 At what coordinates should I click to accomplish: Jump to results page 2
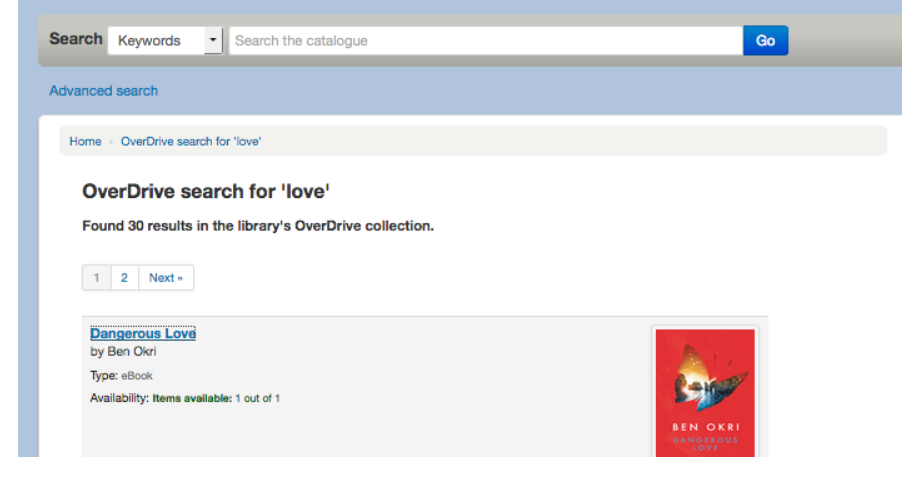pyautogui.click(x=124, y=278)
